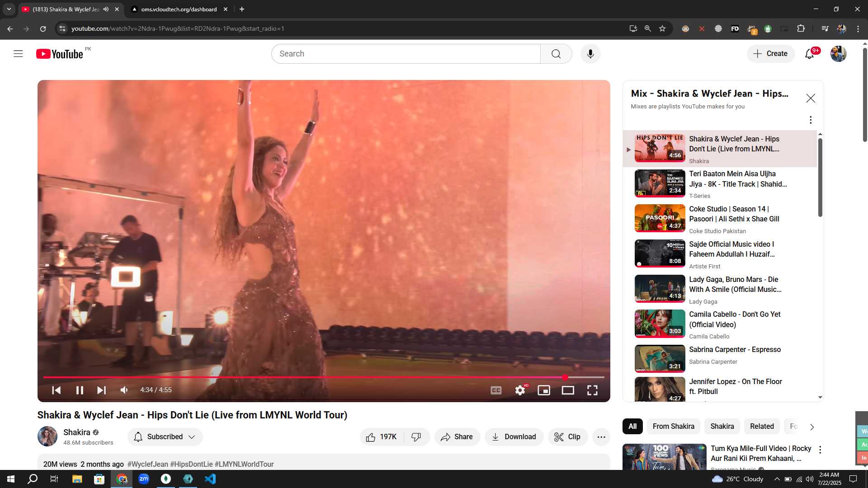Click the search magnifier button
The image size is (868, 488).
[x=556, y=54]
